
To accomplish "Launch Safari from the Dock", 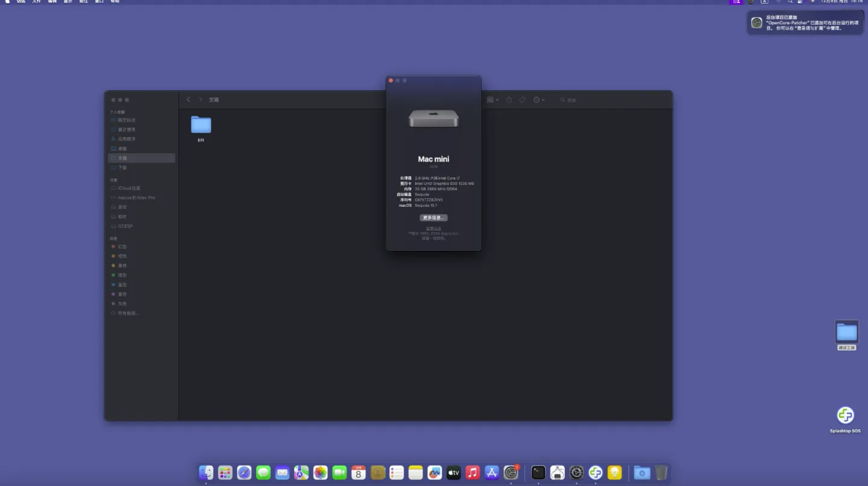I will pyautogui.click(x=244, y=473).
